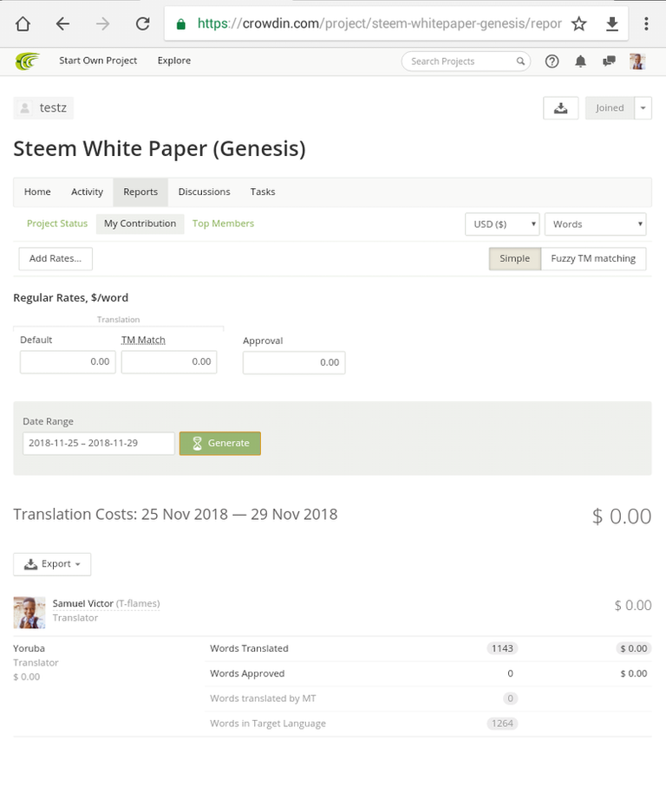Click the download icon button beside Joined

[561, 108]
